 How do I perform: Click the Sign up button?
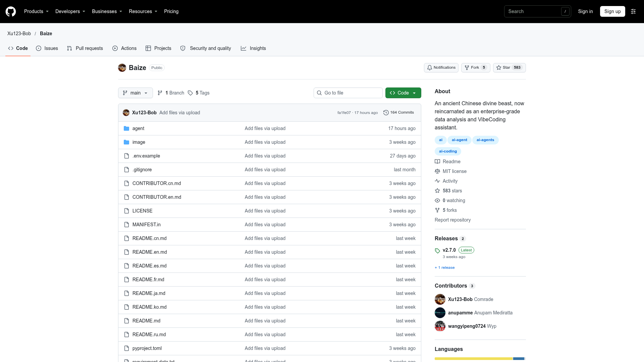(612, 11)
